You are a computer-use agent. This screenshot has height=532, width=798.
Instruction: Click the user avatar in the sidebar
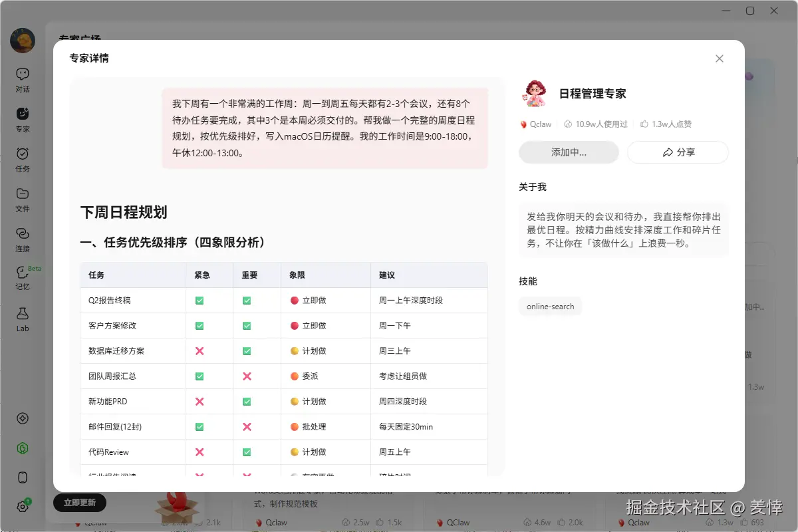pyautogui.click(x=23, y=41)
